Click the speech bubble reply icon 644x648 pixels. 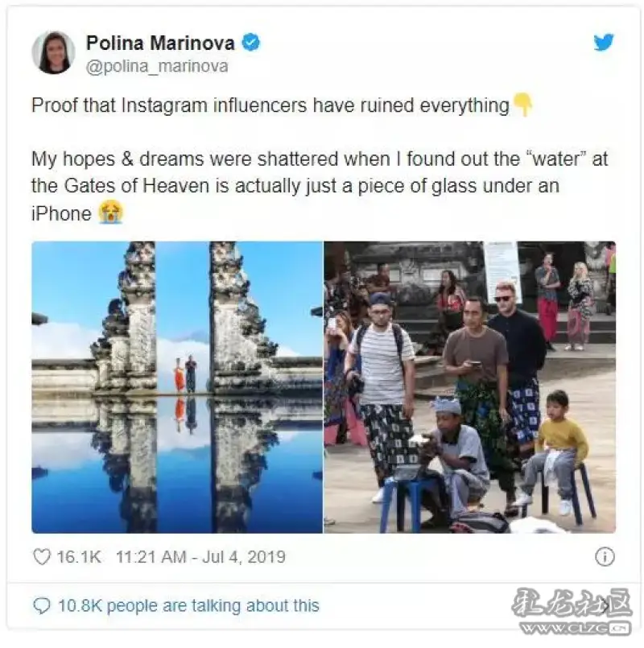[42, 606]
